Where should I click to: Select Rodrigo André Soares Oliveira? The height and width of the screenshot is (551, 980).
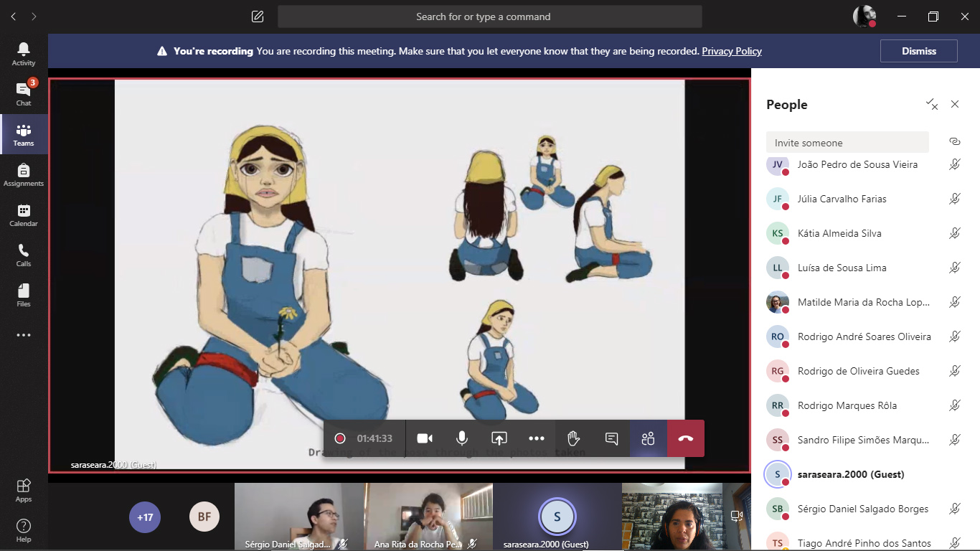point(863,336)
